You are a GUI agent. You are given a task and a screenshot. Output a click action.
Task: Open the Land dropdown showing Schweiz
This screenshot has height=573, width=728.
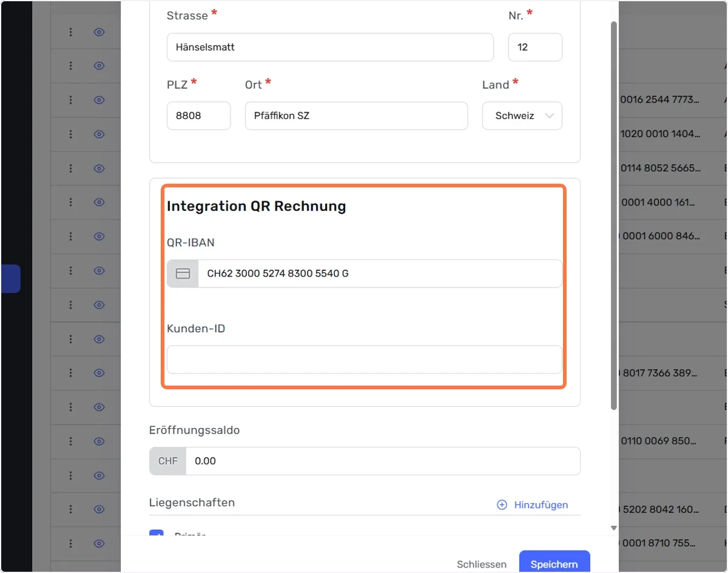(x=522, y=116)
